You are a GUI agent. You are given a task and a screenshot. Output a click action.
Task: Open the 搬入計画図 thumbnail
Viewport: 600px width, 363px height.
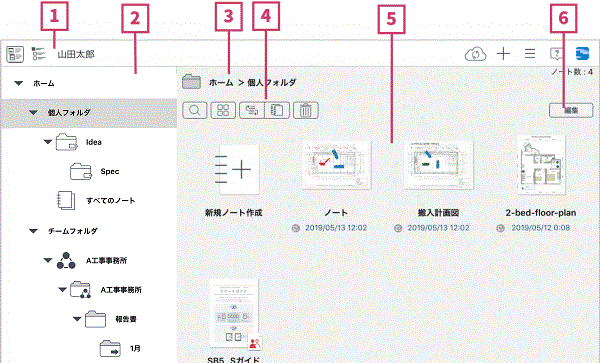439,165
